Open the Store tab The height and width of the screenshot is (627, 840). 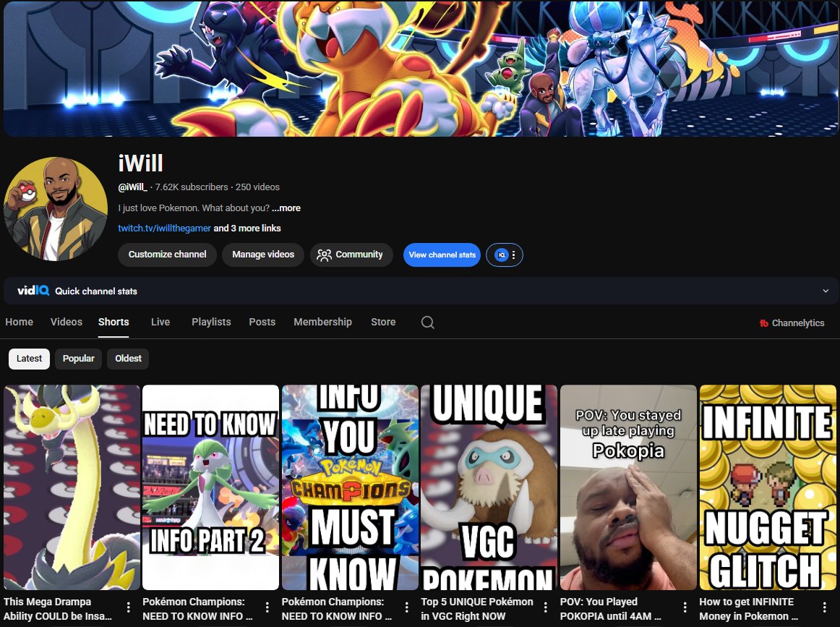pyautogui.click(x=383, y=322)
